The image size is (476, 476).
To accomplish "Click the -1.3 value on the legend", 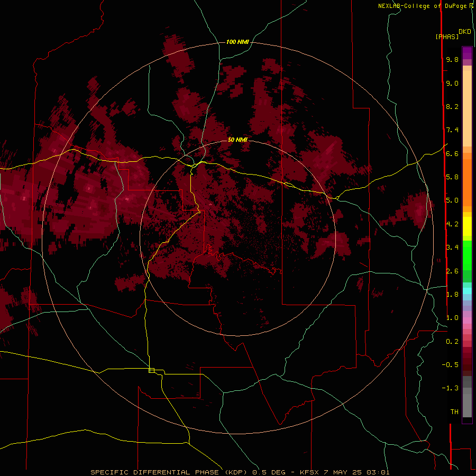I will click(x=450, y=388).
